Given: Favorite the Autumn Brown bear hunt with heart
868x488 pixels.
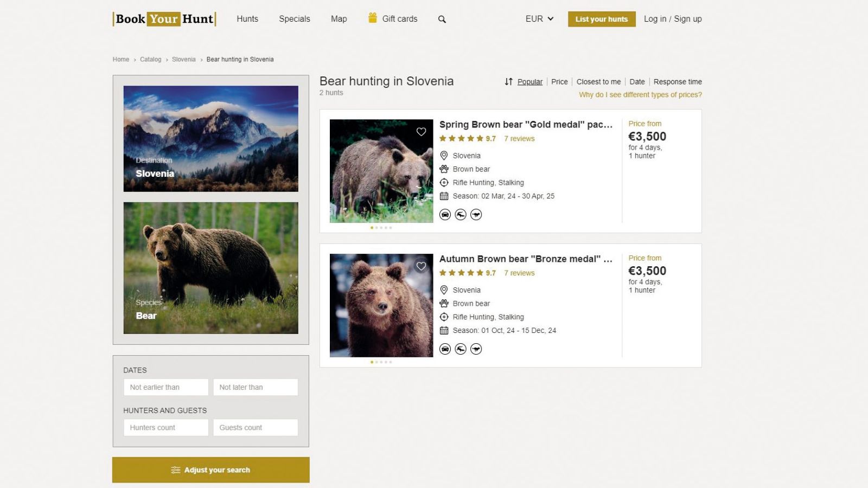Looking at the screenshot, I should coord(421,266).
